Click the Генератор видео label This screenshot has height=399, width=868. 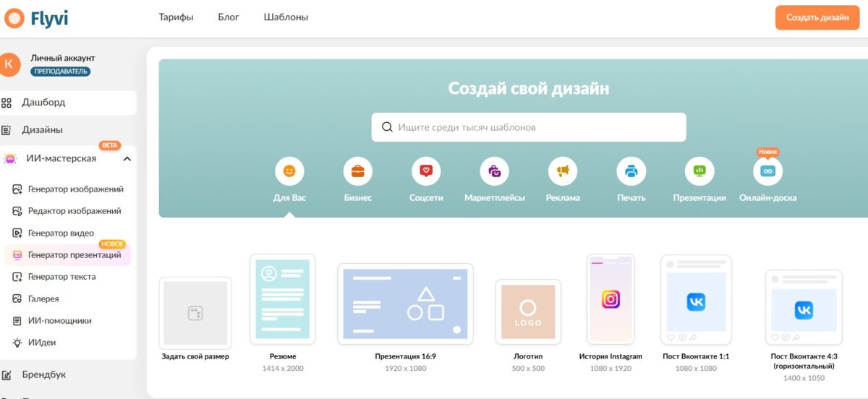[61, 233]
